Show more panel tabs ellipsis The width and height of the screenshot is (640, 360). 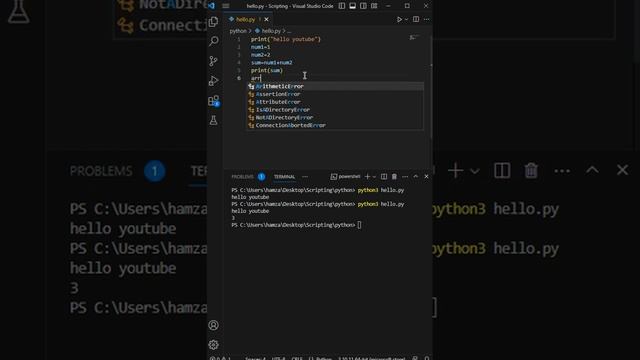pyautogui.click(x=305, y=177)
